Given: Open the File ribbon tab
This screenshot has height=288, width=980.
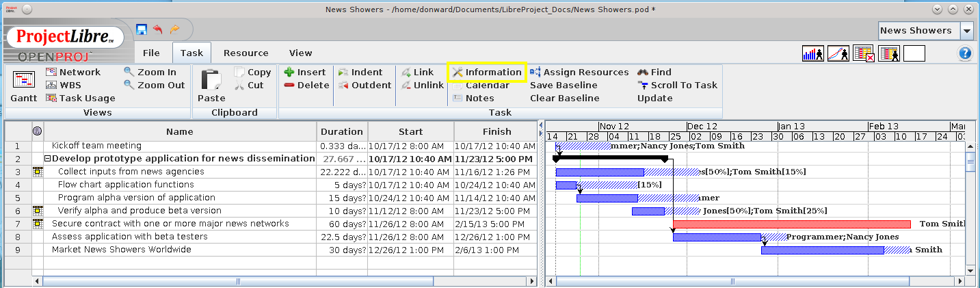Looking at the screenshot, I should 151,53.
